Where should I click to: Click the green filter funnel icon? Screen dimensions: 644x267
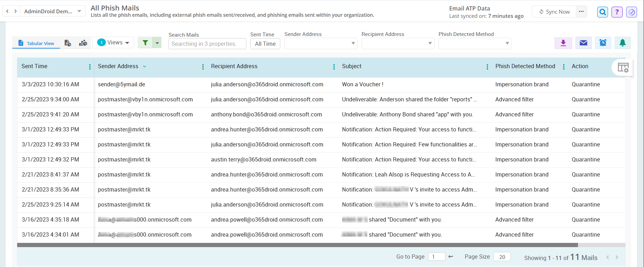click(145, 43)
